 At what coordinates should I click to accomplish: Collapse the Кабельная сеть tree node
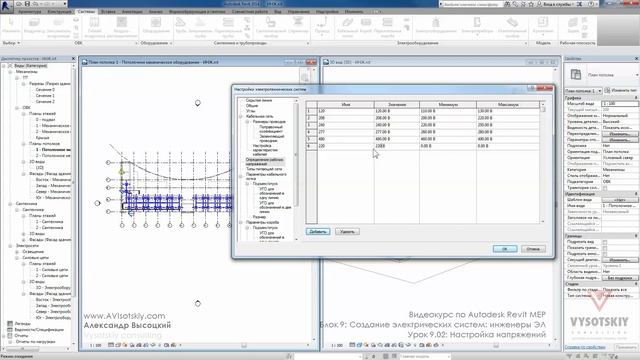point(241,117)
